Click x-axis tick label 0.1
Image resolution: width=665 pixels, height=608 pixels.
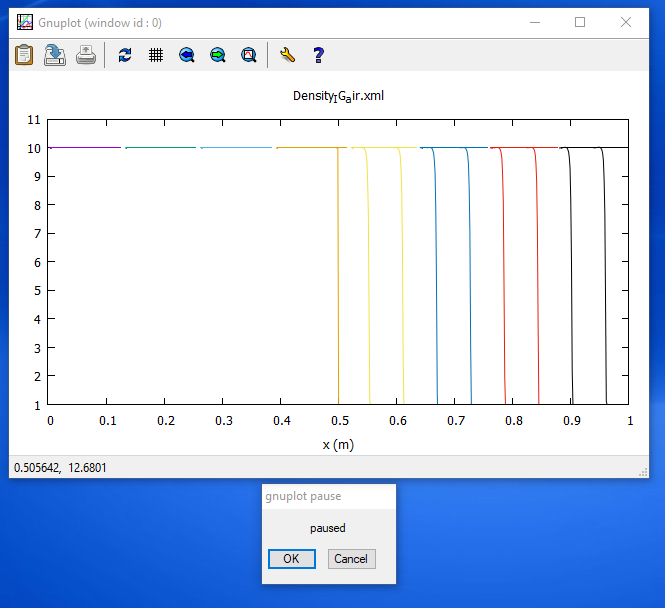pyautogui.click(x=108, y=421)
